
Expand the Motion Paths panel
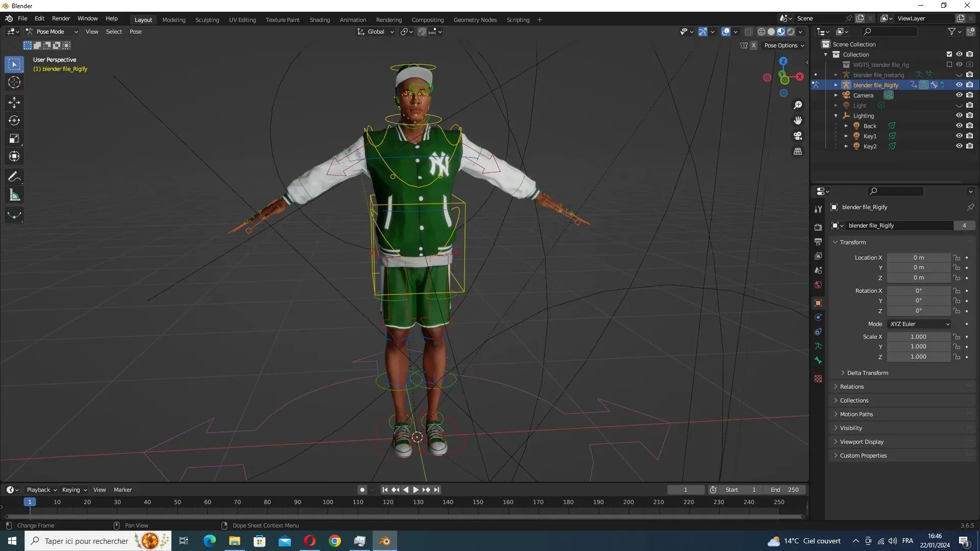[856, 414]
